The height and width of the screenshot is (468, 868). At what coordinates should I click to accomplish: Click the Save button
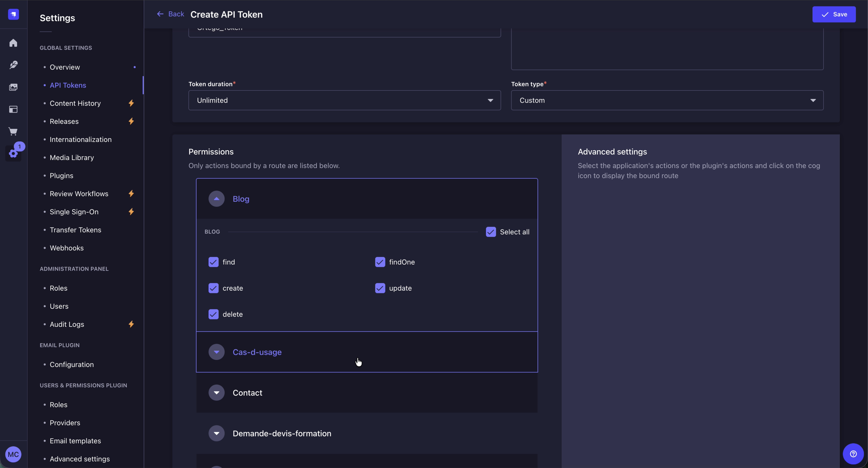click(x=834, y=14)
